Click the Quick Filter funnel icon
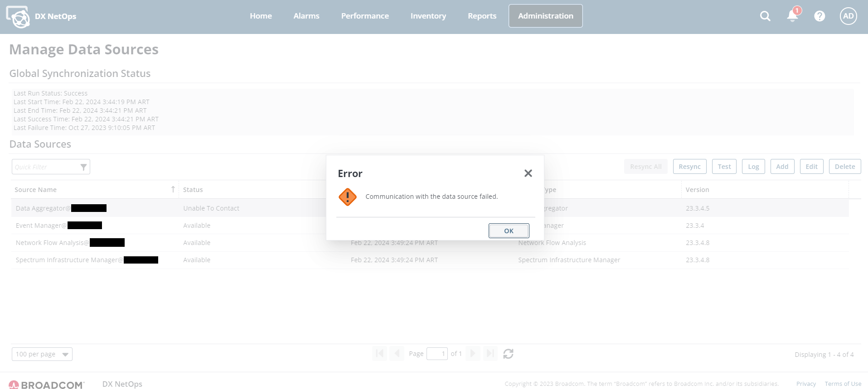This screenshot has height=389, width=868. [83, 167]
